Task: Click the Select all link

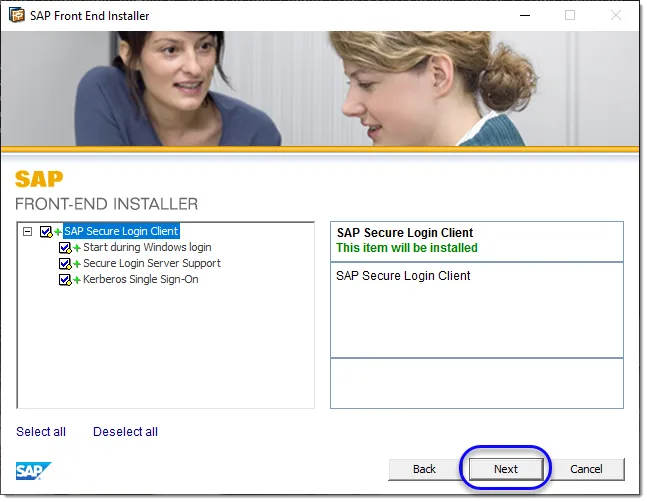Action: (x=41, y=432)
